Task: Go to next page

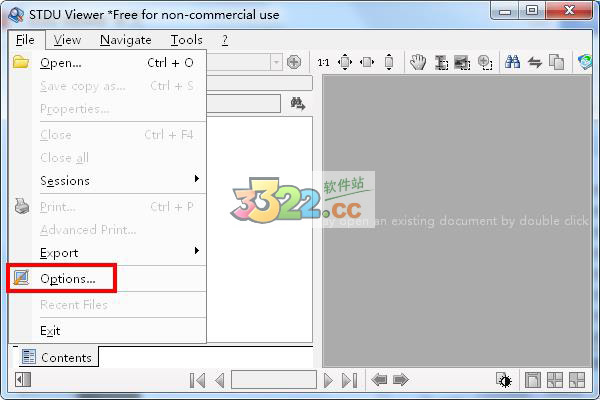Action: (328, 380)
